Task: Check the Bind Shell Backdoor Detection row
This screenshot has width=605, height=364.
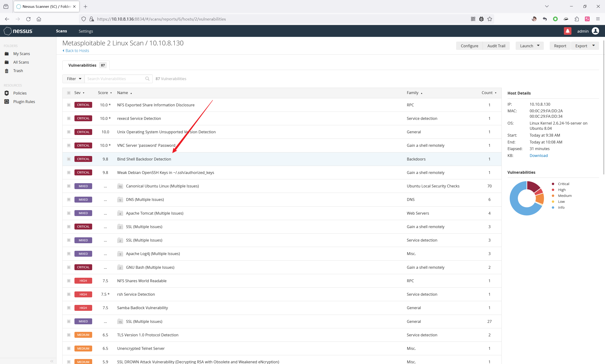Action: (x=69, y=159)
